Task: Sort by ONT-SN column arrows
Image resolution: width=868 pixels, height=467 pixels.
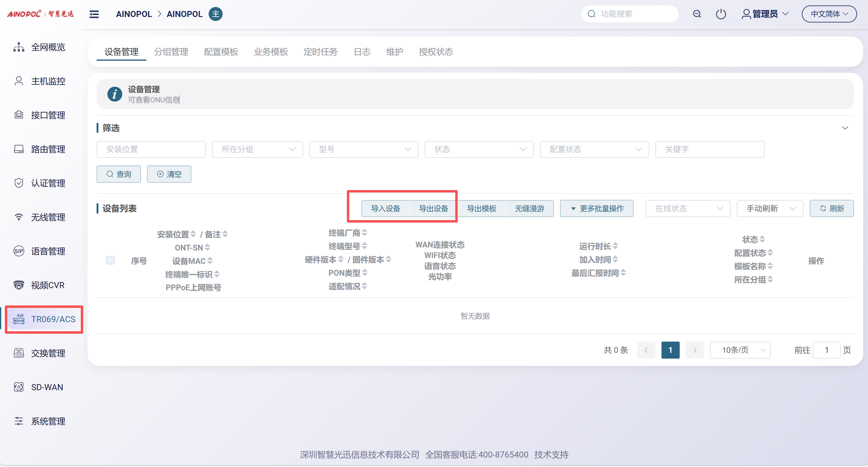Action: point(207,248)
